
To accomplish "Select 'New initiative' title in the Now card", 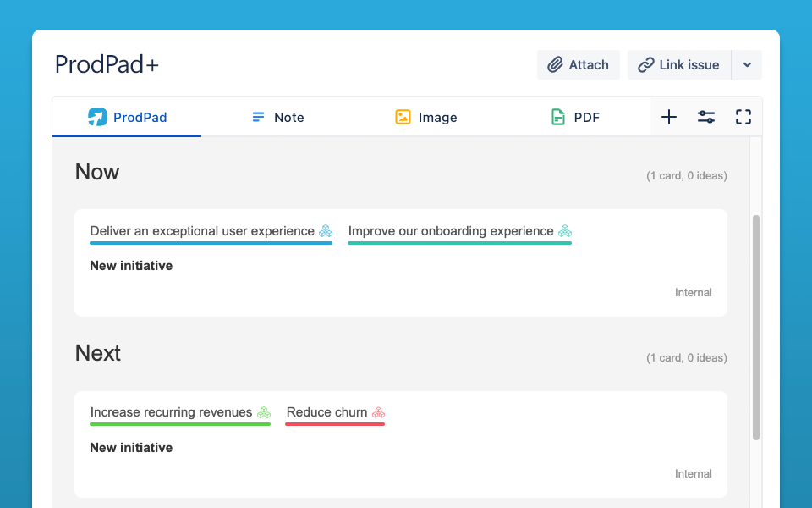I will [x=131, y=266].
